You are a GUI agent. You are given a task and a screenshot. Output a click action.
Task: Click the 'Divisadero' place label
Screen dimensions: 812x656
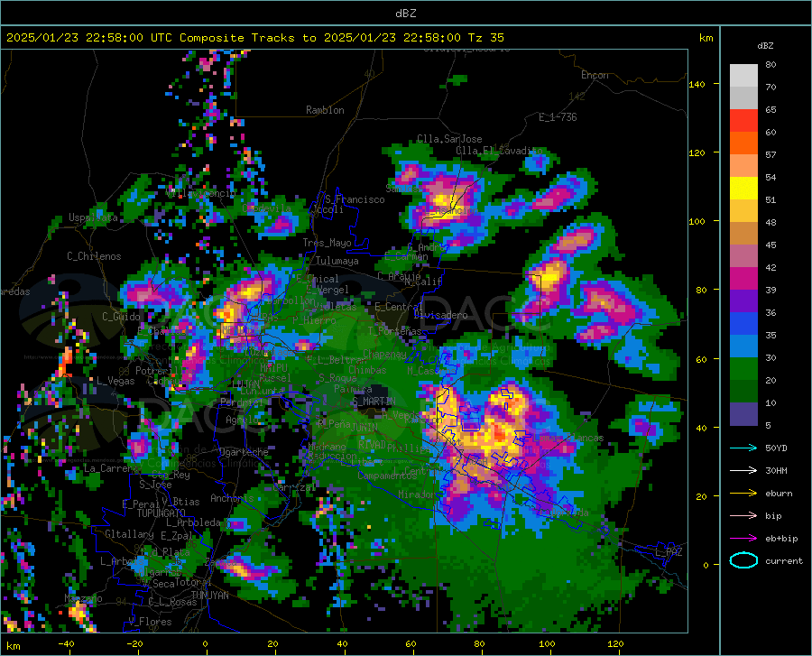tap(440, 315)
